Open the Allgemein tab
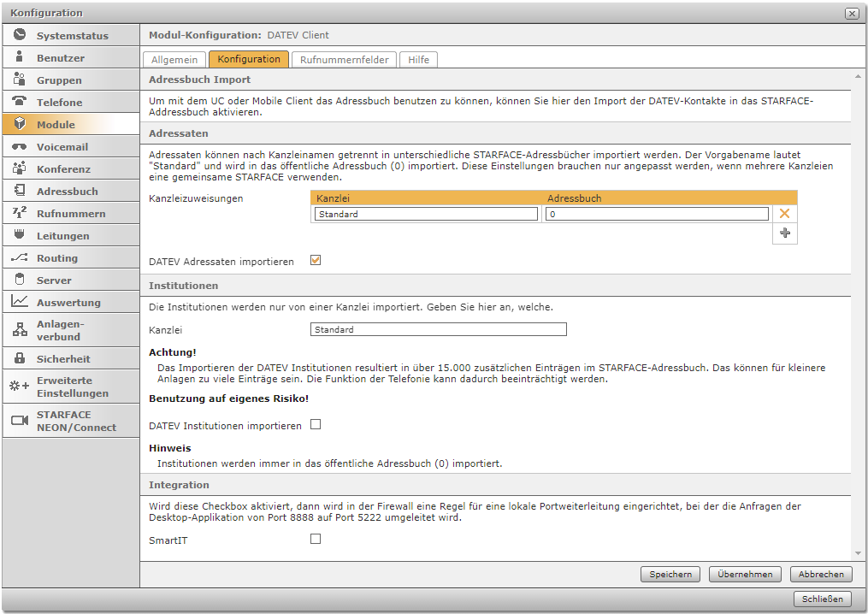This screenshot has height=614, width=868. click(174, 60)
